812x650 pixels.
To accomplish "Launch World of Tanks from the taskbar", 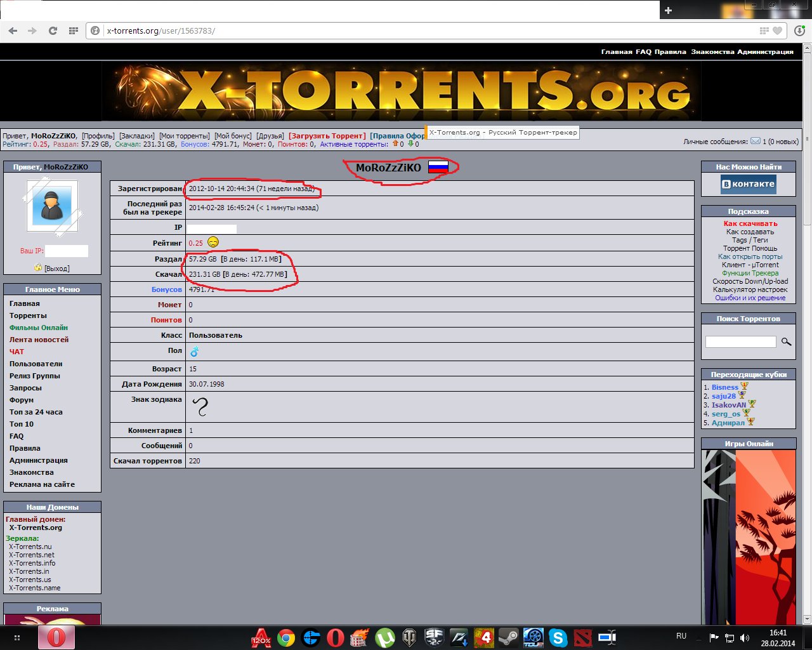I will click(x=409, y=637).
